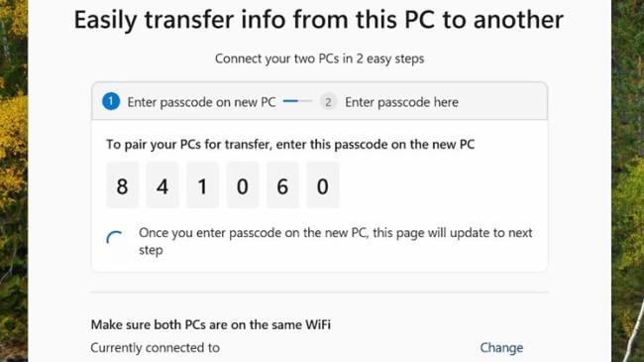Select the 'Enter passcode here' step
Image resolution: width=644 pixels, height=362 pixels.
[401, 102]
